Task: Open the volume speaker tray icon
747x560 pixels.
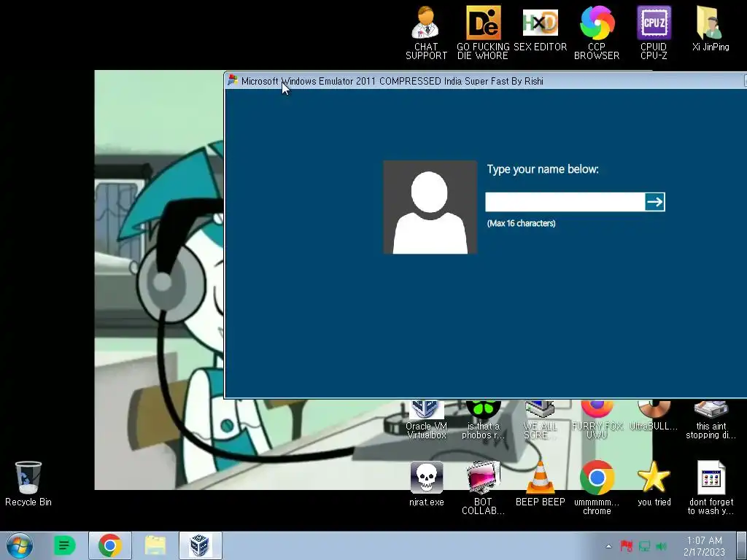Action: click(x=661, y=545)
